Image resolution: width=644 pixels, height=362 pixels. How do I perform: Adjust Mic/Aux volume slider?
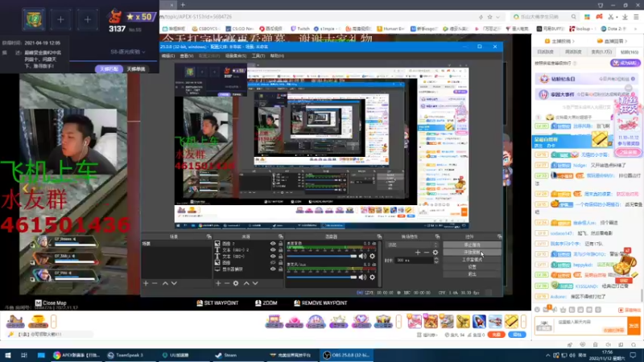pos(321,277)
